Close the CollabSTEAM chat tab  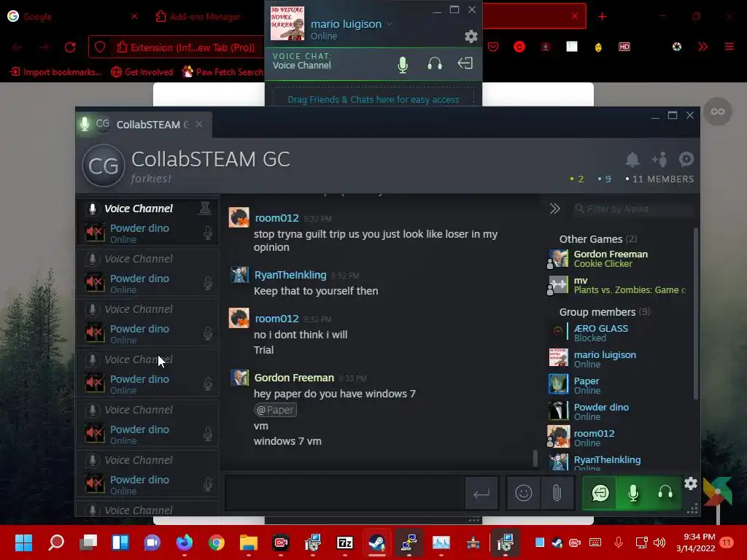pos(199,124)
